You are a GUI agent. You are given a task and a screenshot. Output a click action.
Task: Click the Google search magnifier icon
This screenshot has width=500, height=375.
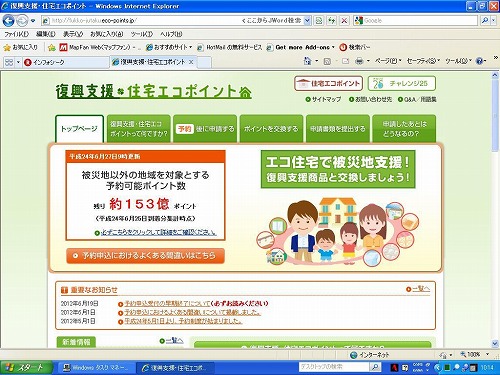point(485,21)
